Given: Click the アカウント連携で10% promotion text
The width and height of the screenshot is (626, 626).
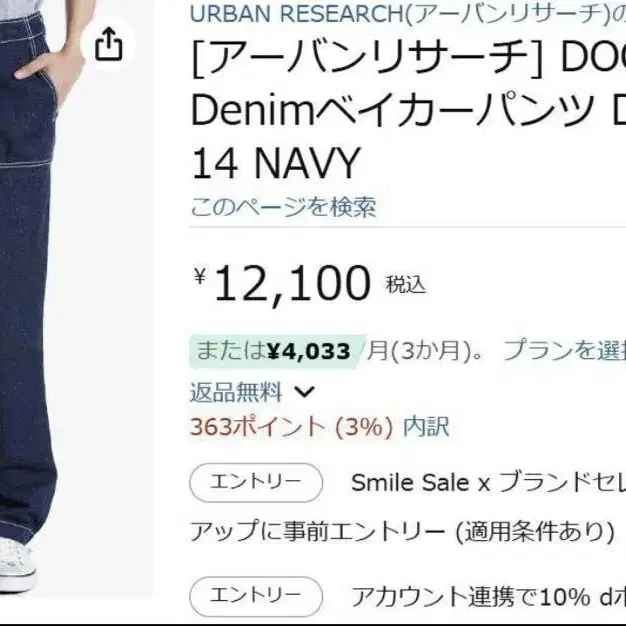Looking at the screenshot, I should (x=488, y=596).
